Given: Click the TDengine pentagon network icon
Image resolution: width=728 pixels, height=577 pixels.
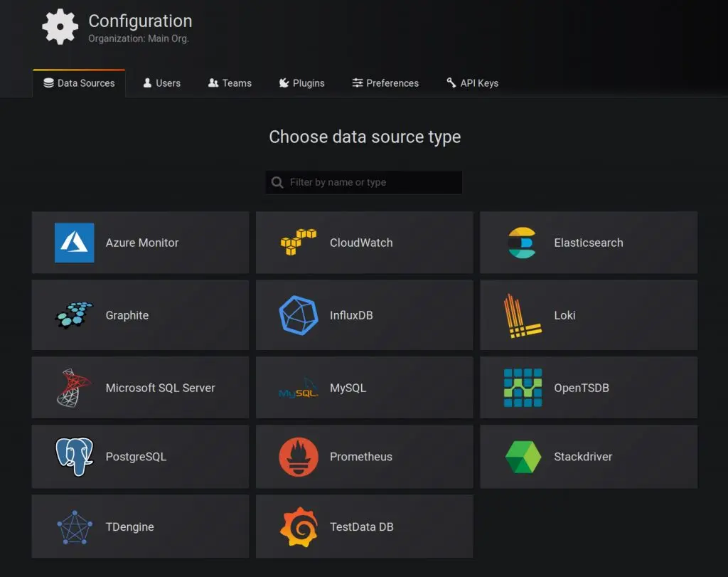Looking at the screenshot, I should pyautogui.click(x=74, y=527).
